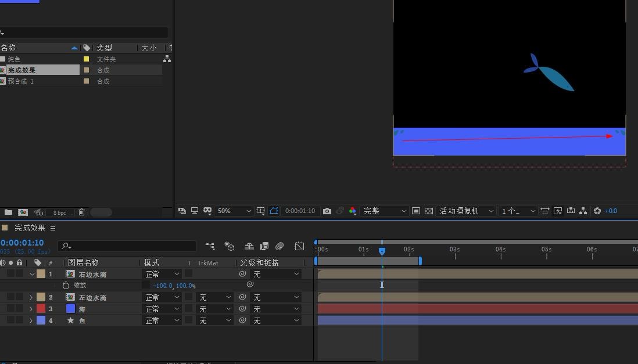This screenshot has height=364, width=638.
Task: Open the 50% magnification dropdown
Action: pos(234,211)
